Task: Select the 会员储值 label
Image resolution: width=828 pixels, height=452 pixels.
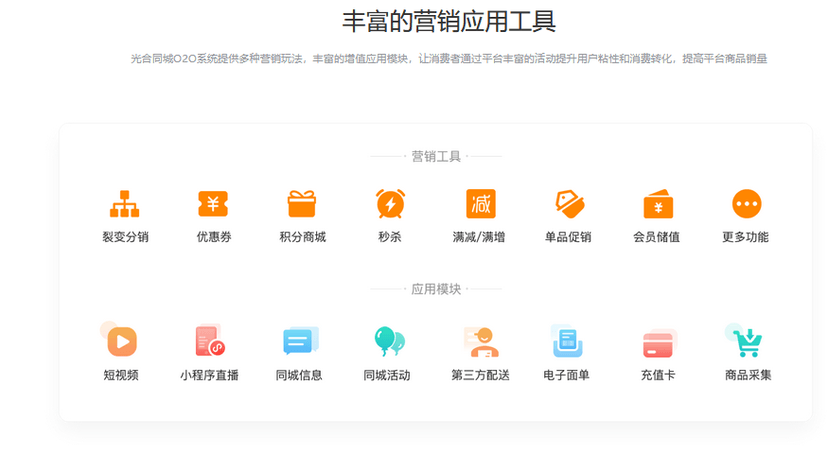Action: 656,237
